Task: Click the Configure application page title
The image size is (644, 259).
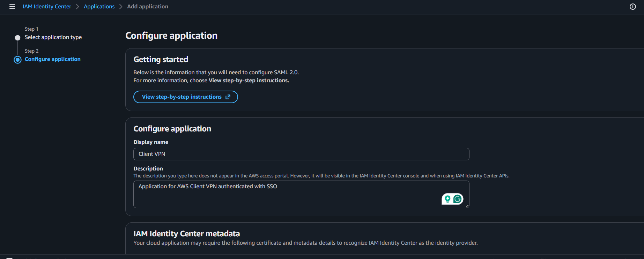Action: tap(171, 36)
